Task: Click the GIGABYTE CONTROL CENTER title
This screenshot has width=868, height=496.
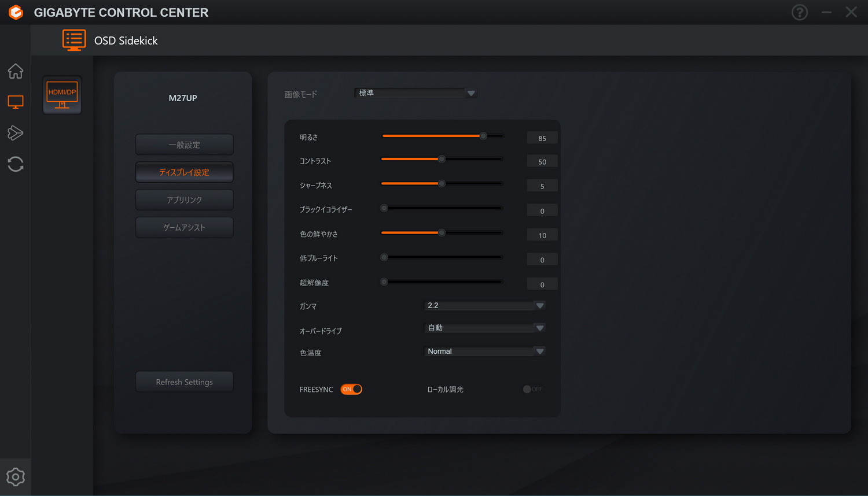Action: click(121, 13)
